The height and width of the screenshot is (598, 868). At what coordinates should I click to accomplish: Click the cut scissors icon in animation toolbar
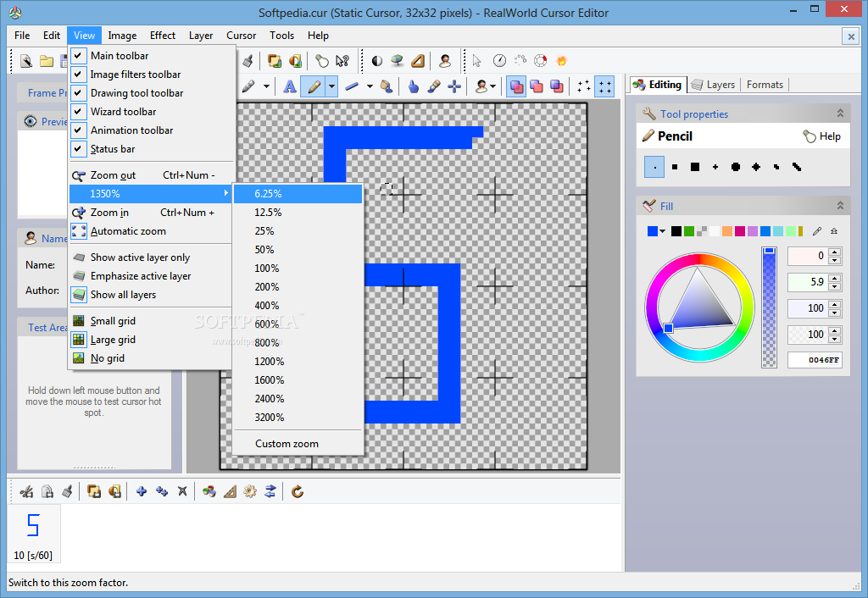click(26, 491)
